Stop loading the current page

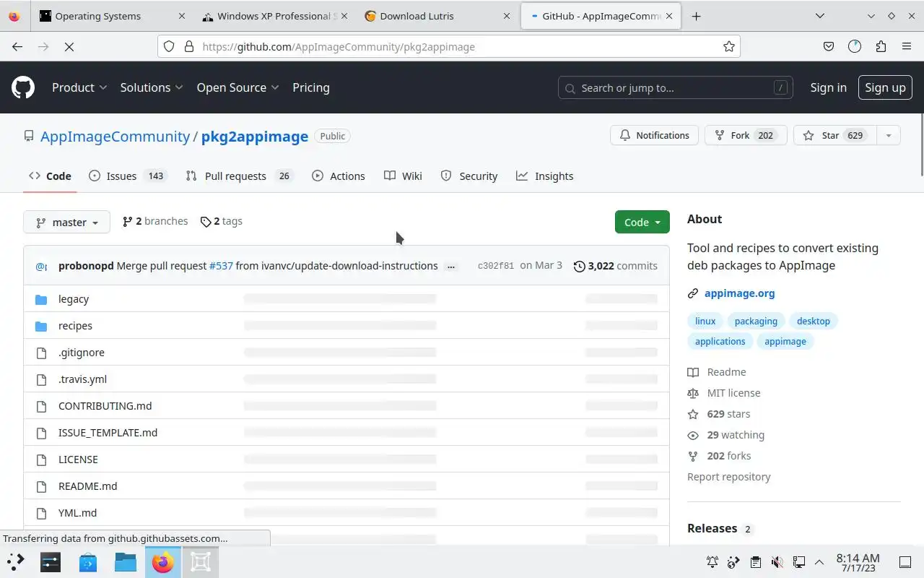[69, 46]
